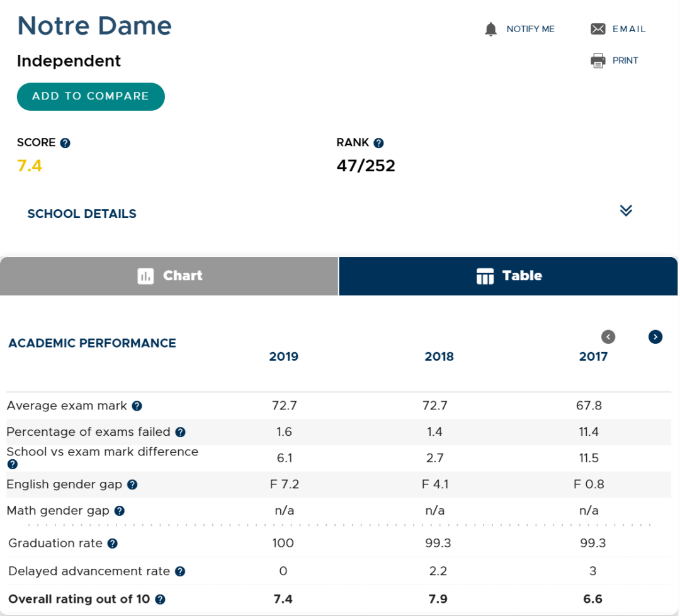This screenshot has height=616, width=680.
Task: Show earlier years with left arrow
Action: pos(608,336)
